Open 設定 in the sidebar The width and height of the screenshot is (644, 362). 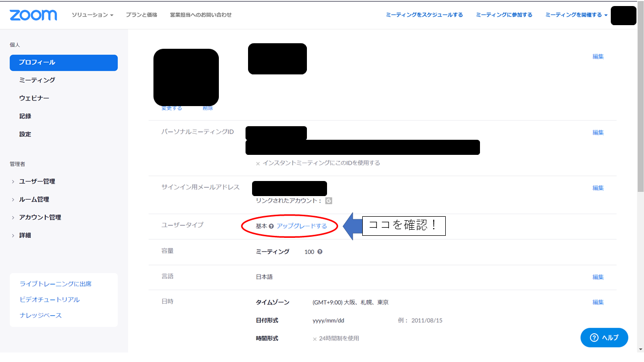[25, 134]
